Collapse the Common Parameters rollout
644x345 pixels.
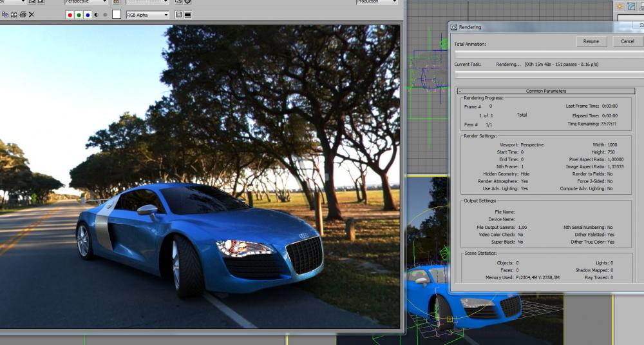click(x=546, y=91)
